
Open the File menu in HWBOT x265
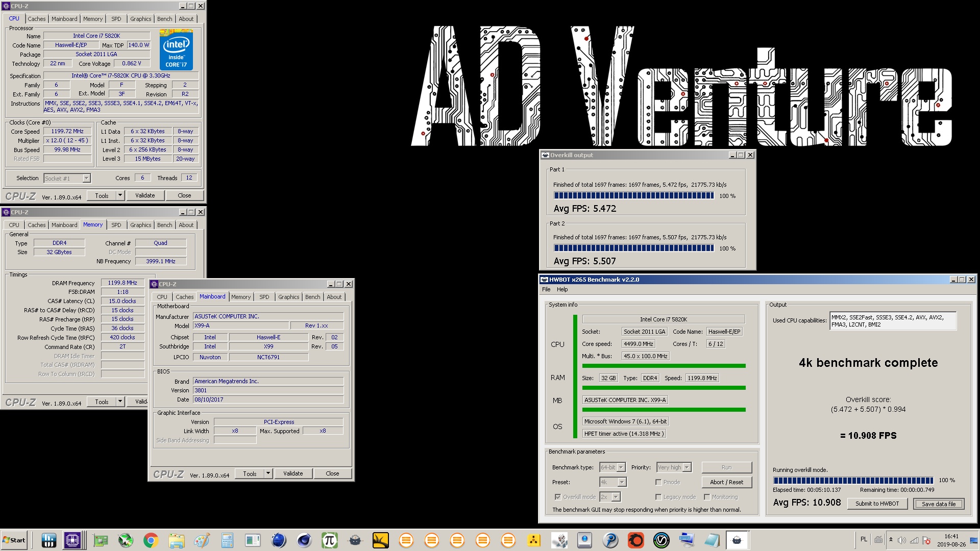click(546, 289)
